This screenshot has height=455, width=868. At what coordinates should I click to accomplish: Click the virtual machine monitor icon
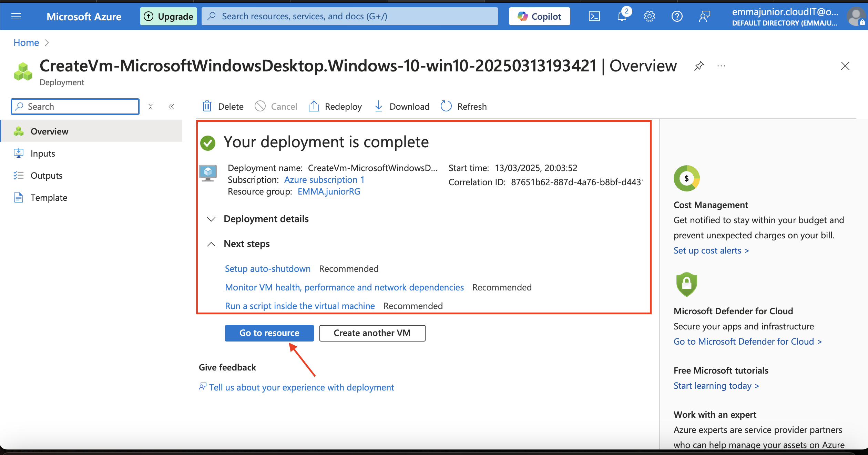pos(208,173)
